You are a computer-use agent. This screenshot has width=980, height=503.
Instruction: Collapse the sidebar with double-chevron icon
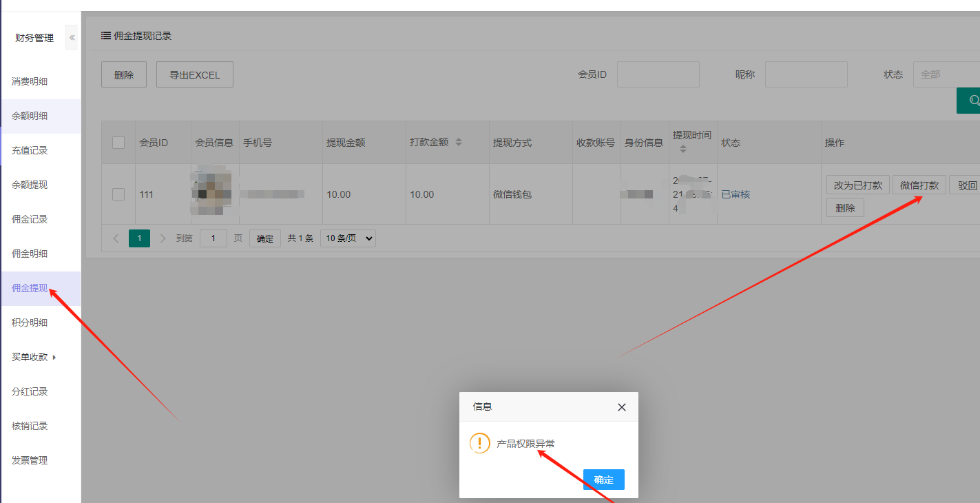tap(72, 38)
